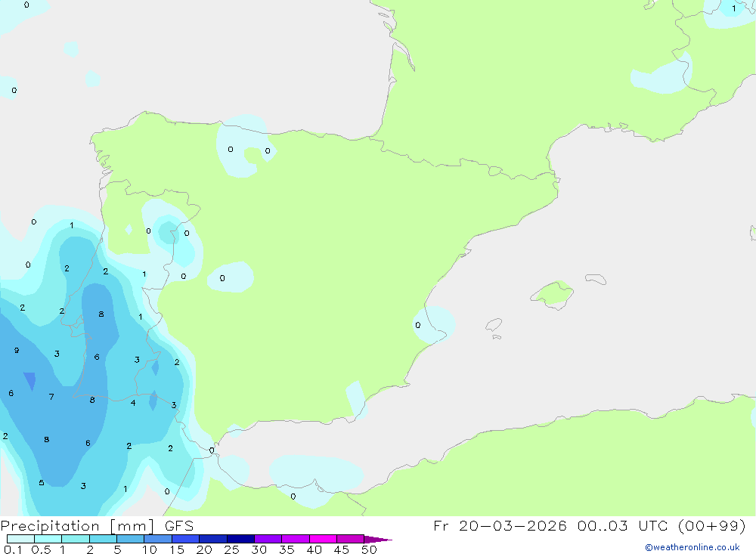Image resolution: width=756 pixels, height=554 pixels.
Task: Pick the 15–20 mm blue legend swatch
Action: [186, 539]
